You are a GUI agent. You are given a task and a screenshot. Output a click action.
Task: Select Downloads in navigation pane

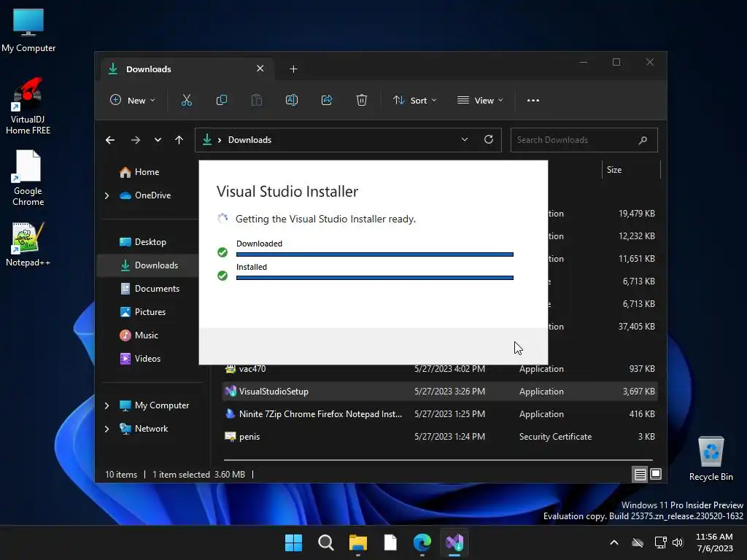click(149, 265)
